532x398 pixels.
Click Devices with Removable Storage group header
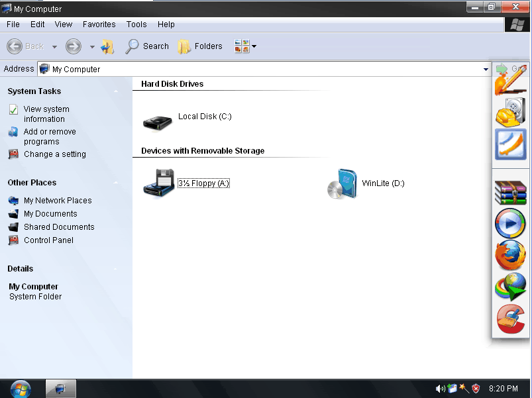click(x=203, y=151)
